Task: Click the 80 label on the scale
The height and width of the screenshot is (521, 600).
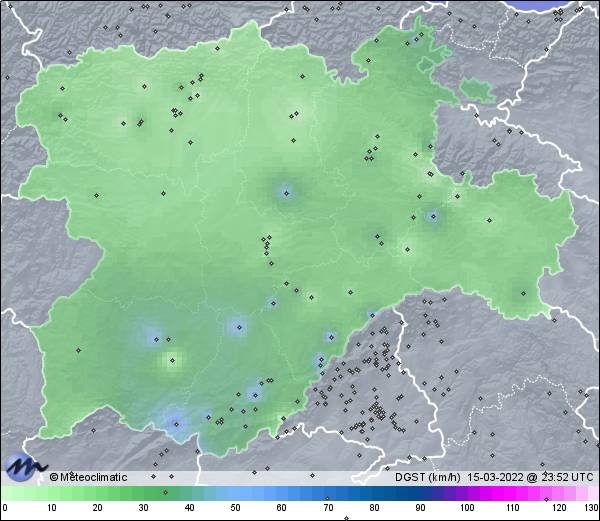Action: coord(374,508)
